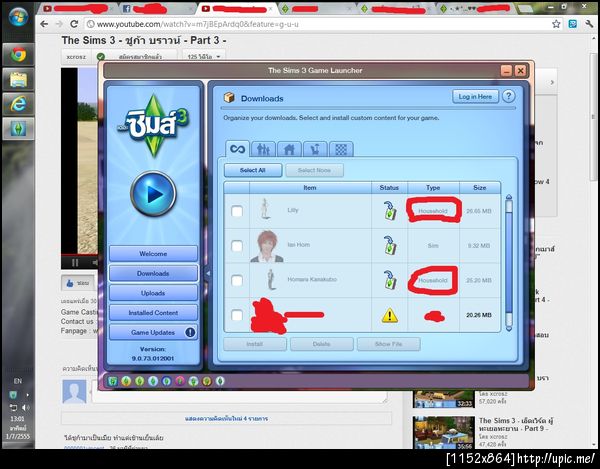The image size is (600, 469).
Task: Select the Iai Hom Sim thumbnail
Action: coord(267,246)
